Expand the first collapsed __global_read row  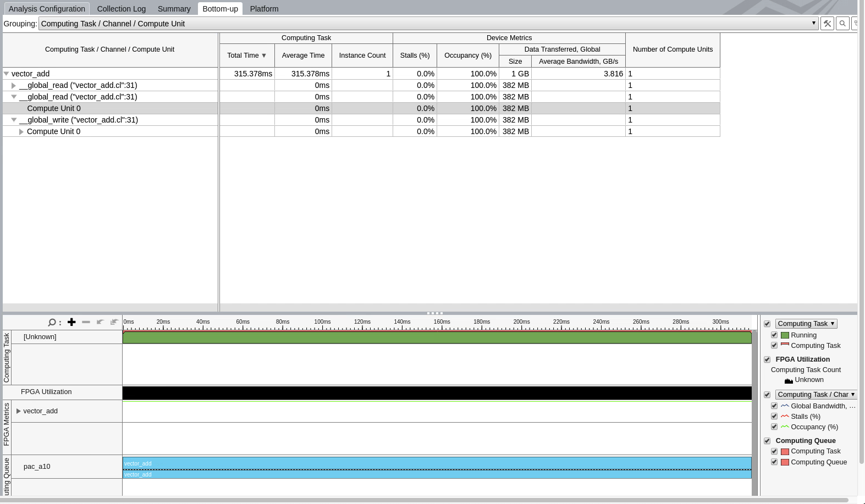[x=14, y=85]
